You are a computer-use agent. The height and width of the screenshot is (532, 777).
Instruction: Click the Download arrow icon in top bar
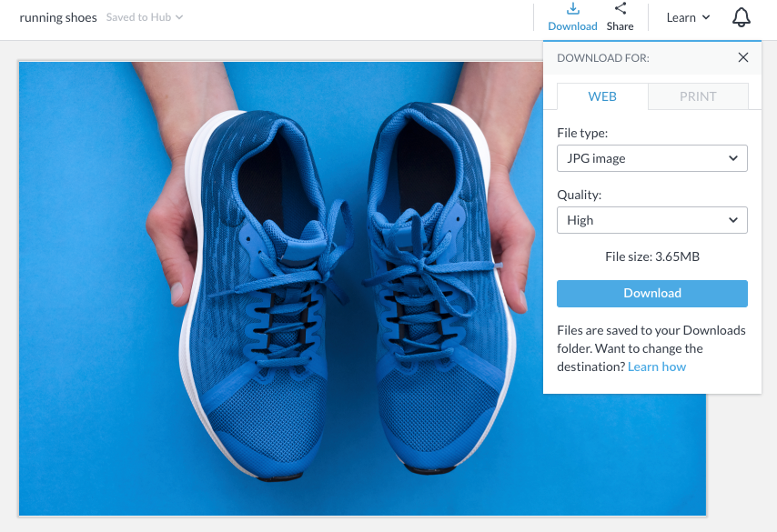point(572,9)
